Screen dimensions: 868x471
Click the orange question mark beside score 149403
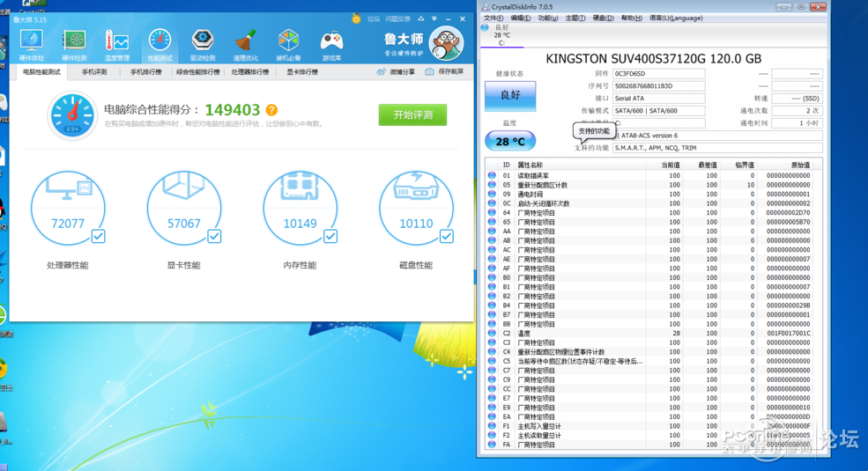(271, 110)
